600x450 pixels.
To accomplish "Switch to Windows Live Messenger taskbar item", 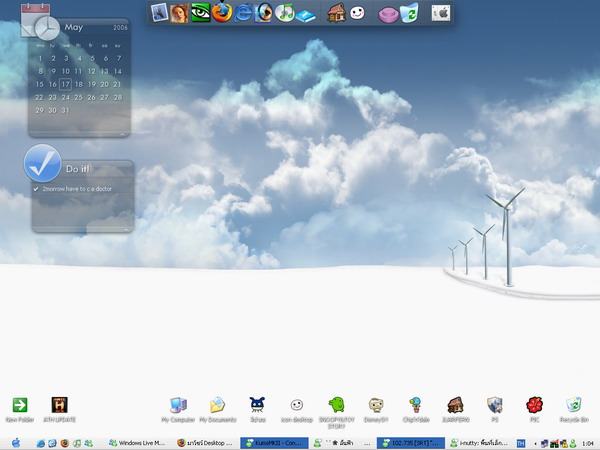I will point(137,443).
